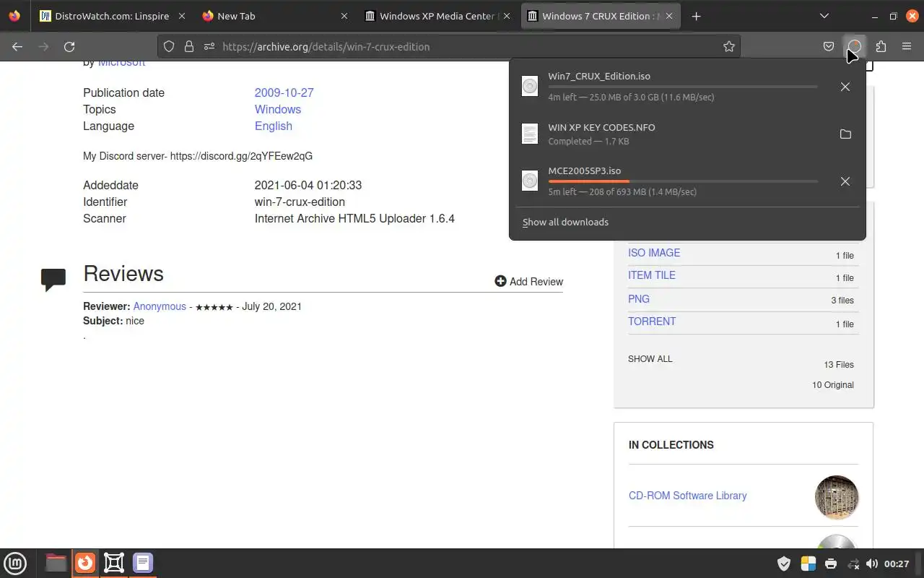Click the 00:27 clock in the panel

tap(897, 564)
